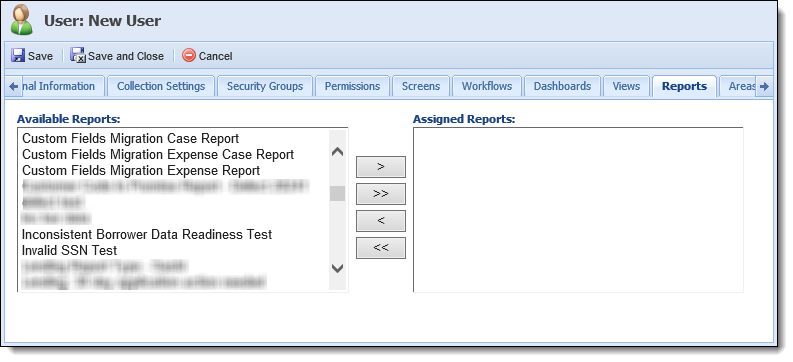The image size is (793, 362).
Task: Click the Save and Close icon
Action: tap(78, 56)
